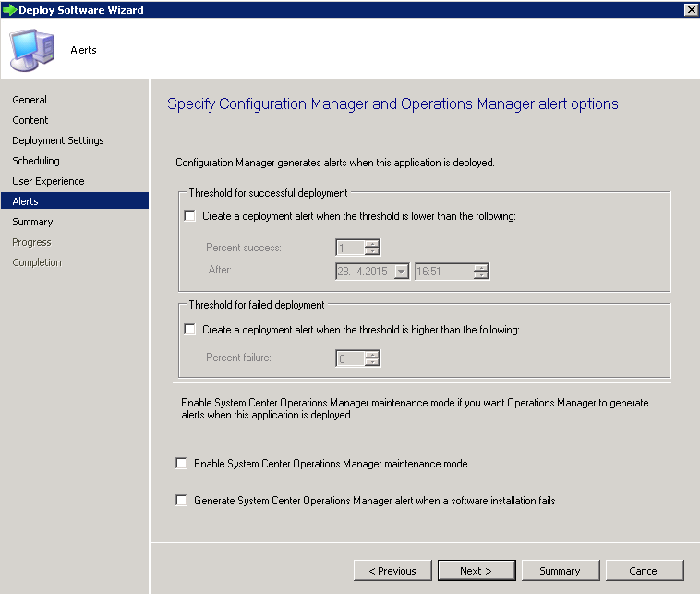This screenshot has width=700, height=594.
Task: Click the < Previous button
Action: 392,571
